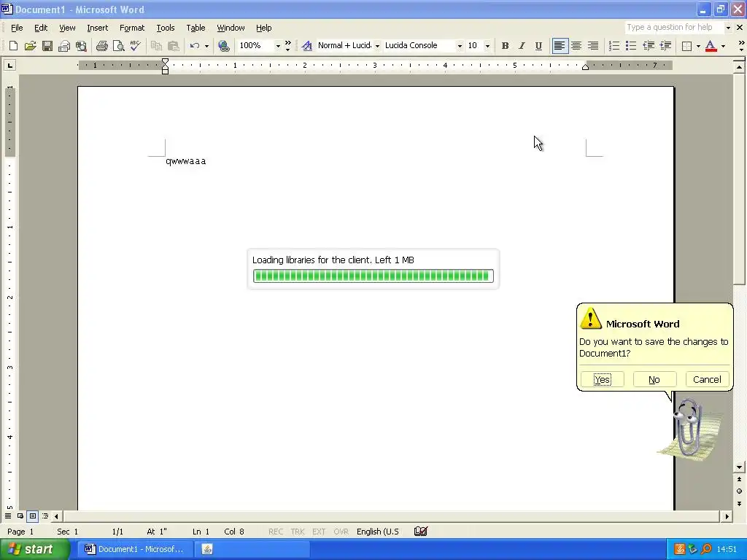Click the Paste clipboard icon

(x=174, y=46)
